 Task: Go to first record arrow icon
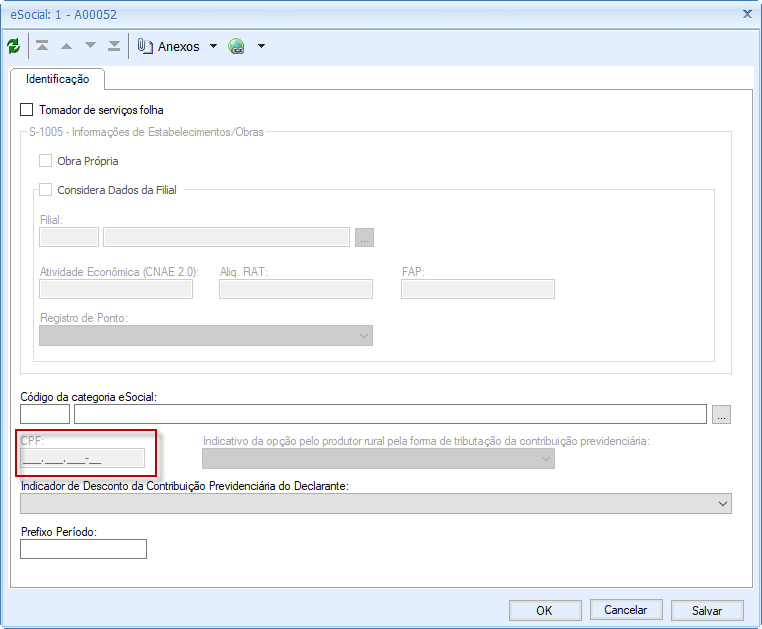(x=42, y=46)
